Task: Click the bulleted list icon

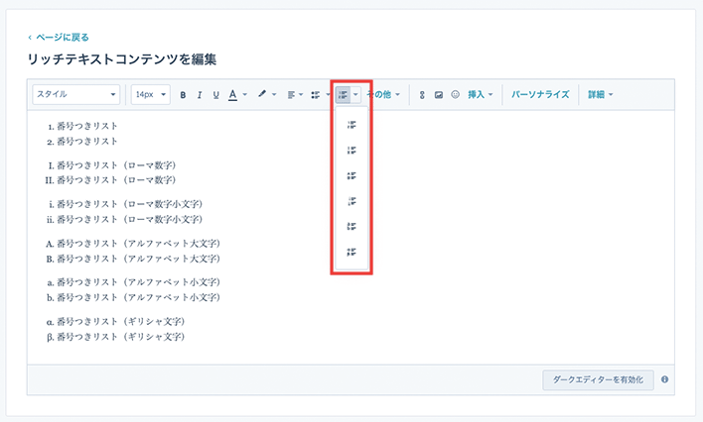Action: pos(315,95)
